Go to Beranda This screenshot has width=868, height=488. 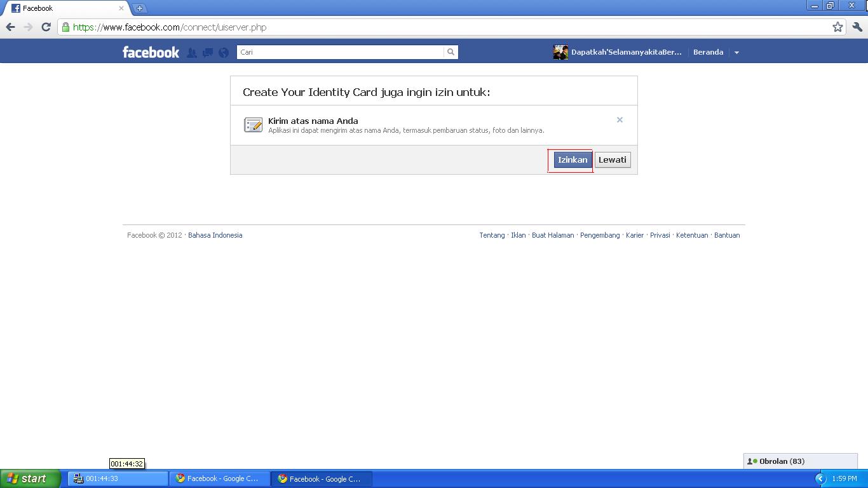click(708, 52)
